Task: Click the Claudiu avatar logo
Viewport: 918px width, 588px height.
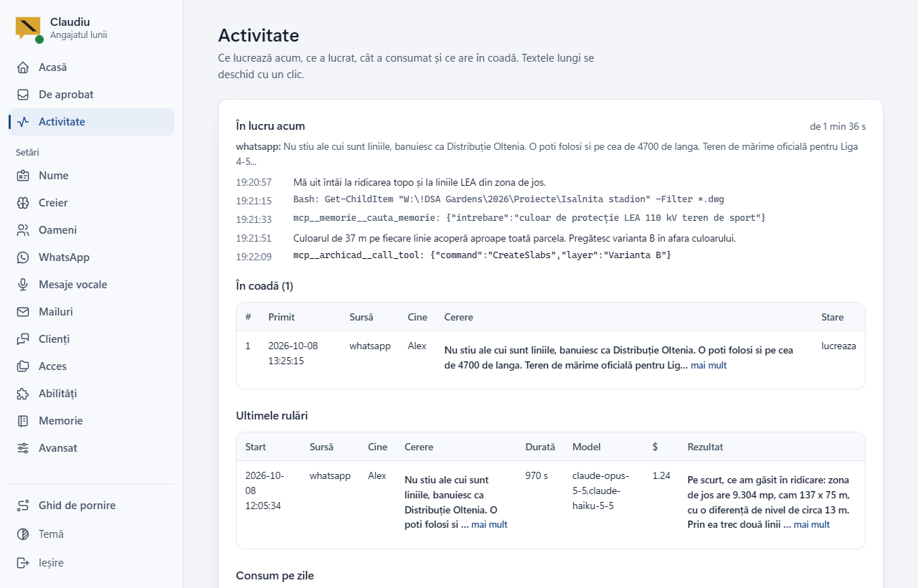Action: [28, 28]
